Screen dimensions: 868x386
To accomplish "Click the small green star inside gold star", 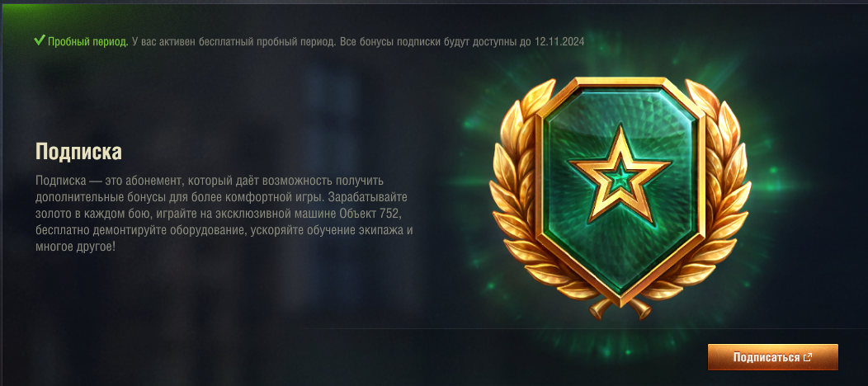I will pyautogui.click(x=620, y=177).
